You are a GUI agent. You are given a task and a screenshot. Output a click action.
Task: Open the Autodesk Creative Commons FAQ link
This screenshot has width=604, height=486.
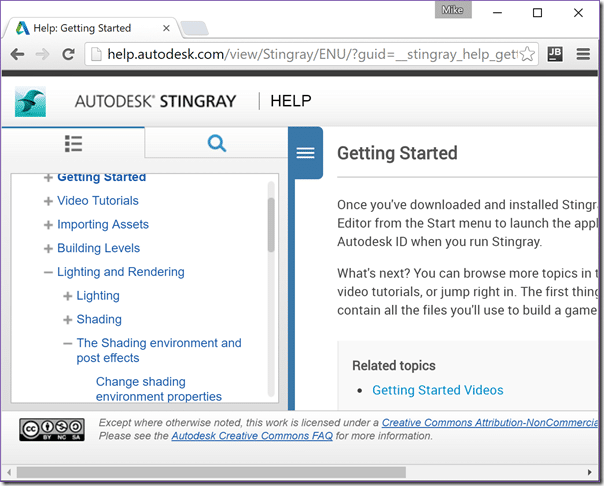point(252,436)
